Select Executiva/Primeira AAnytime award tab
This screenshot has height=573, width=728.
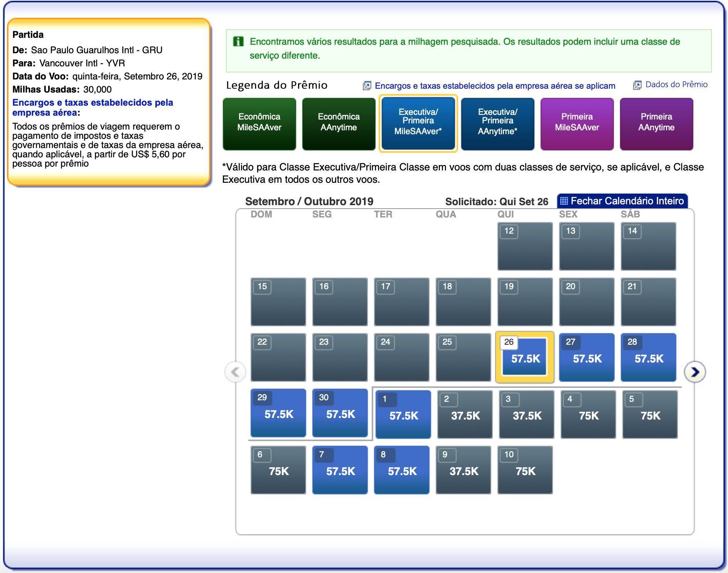[x=498, y=124]
